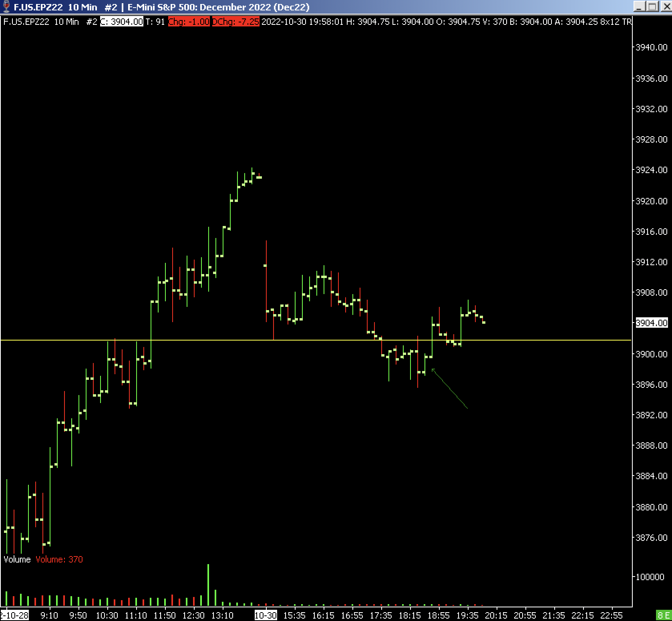Click the 'O: 3904.75' open value
The image size is (672, 621).
pyautogui.click(x=458, y=22)
